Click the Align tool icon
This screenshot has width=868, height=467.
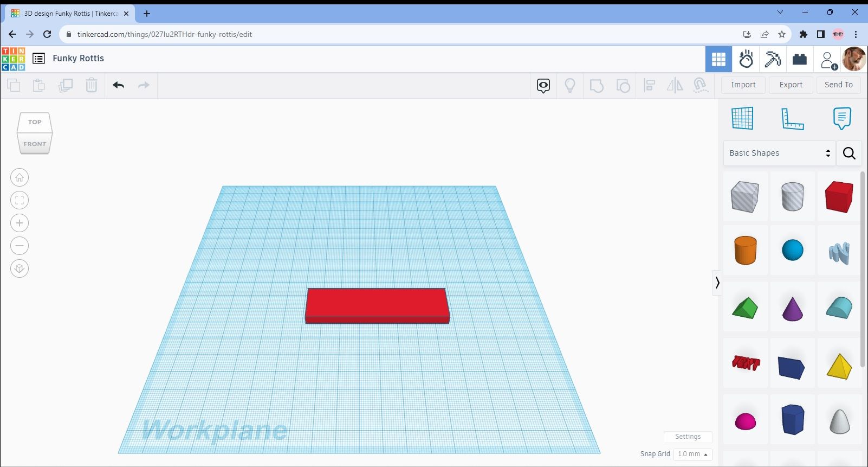[x=649, y=85]
